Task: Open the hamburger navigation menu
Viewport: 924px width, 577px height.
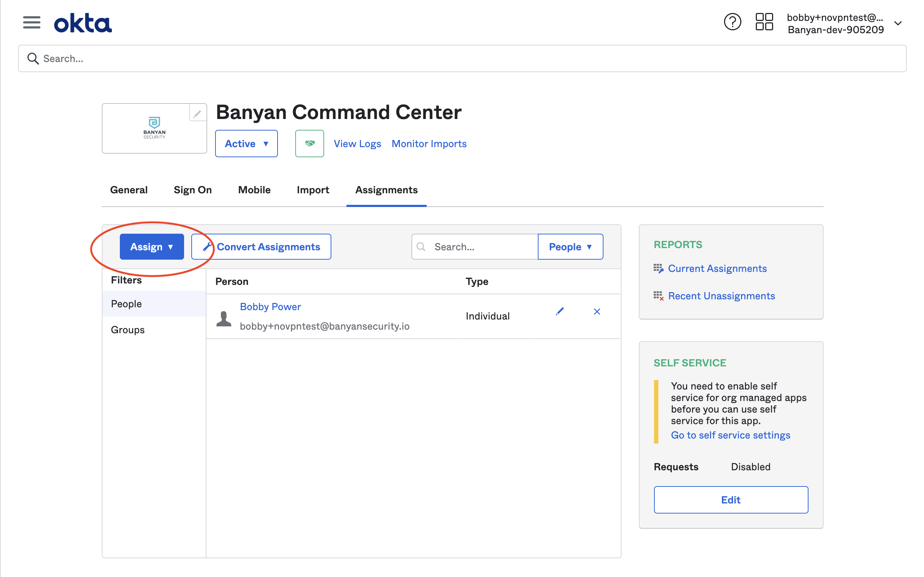Action: coord(31,22)
